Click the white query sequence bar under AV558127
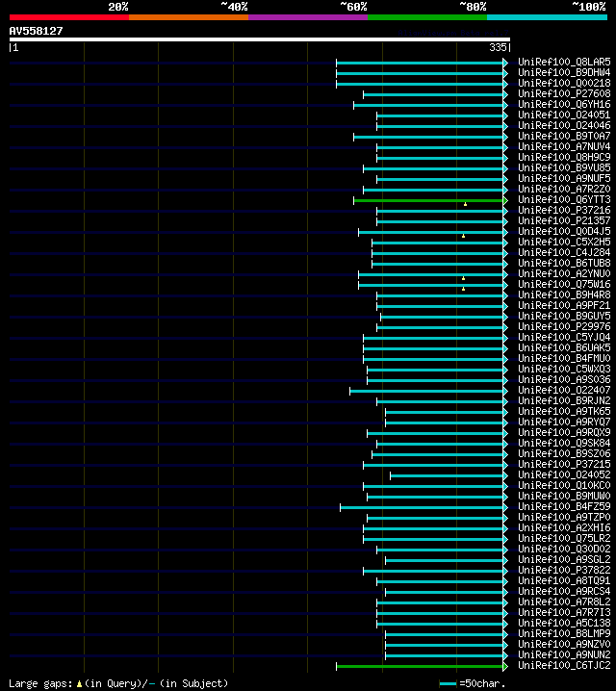Screen dimensions: 616x691 pos(260,39)
